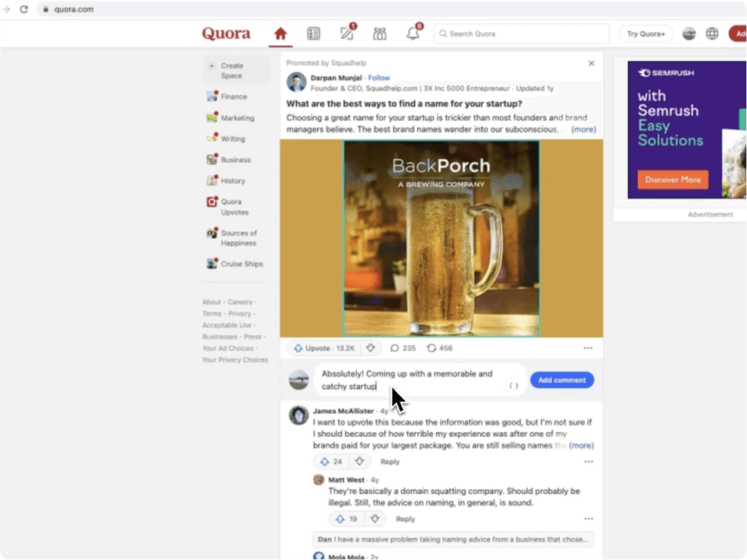Click the share icon showing 456
This screenshot has width=747, height=560.
tap(440, 348)
